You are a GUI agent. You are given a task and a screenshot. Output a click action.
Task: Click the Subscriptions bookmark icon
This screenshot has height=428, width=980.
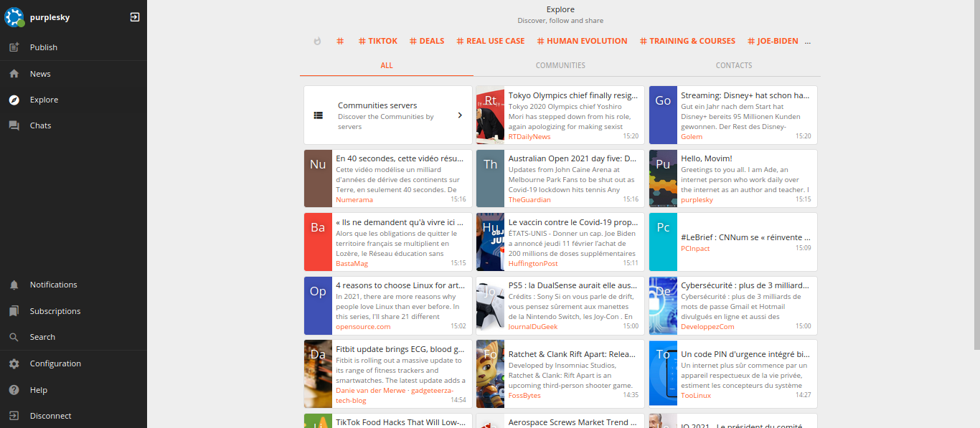pos(14,311)
